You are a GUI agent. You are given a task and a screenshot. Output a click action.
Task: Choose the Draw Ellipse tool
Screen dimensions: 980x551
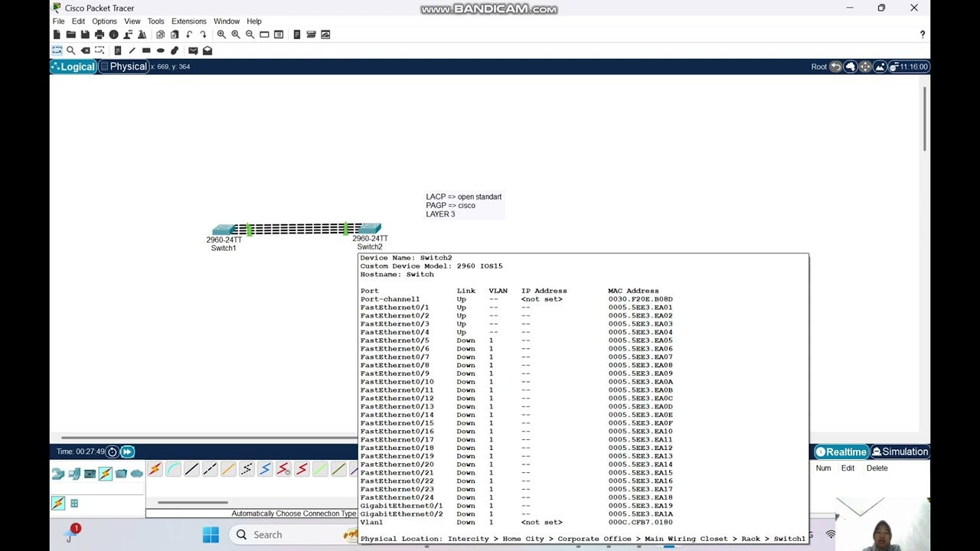(x=160, y=51)
